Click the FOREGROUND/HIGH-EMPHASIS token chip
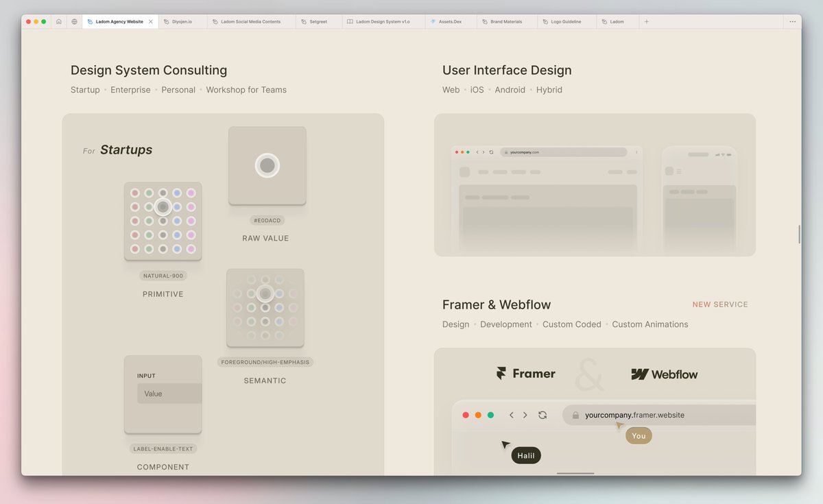 point(265,362)
